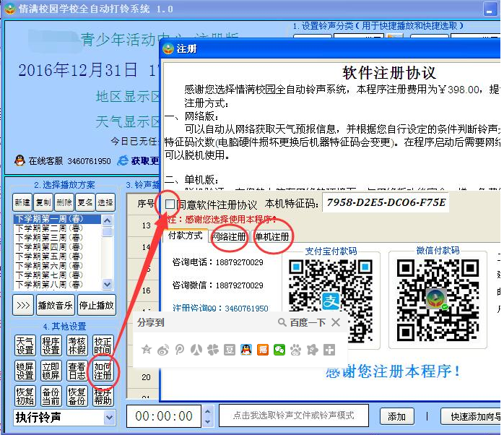Click 本机特征码 code field
504x435 pixels.
[386, 202]
